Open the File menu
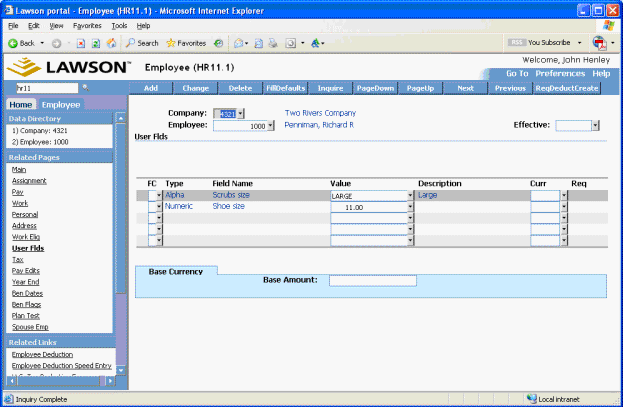Screen dimensions: 623x407 coord(13,26)
